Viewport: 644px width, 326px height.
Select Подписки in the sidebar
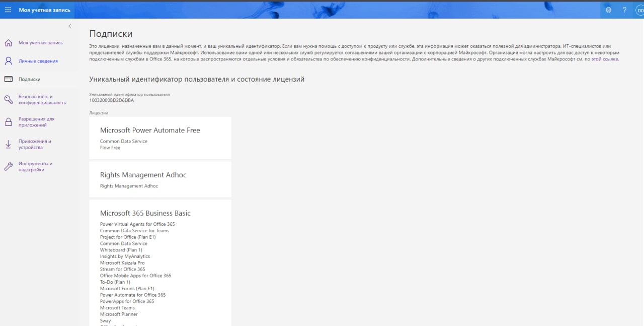(30, 79)
